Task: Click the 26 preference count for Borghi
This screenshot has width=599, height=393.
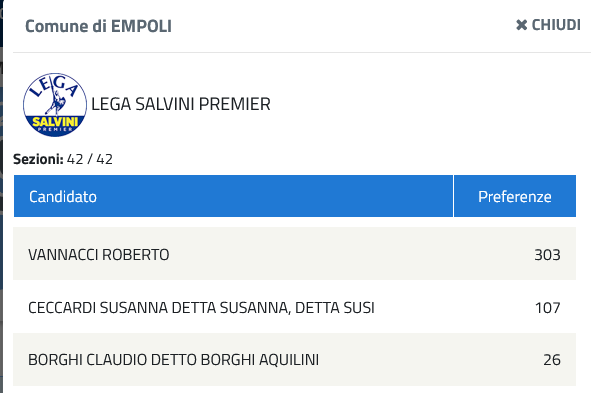Action: click(552, 360)
